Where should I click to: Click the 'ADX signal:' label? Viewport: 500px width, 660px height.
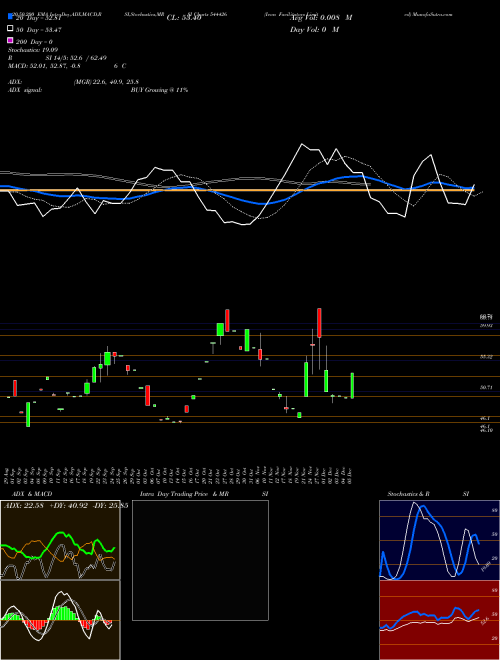point(25,90)
